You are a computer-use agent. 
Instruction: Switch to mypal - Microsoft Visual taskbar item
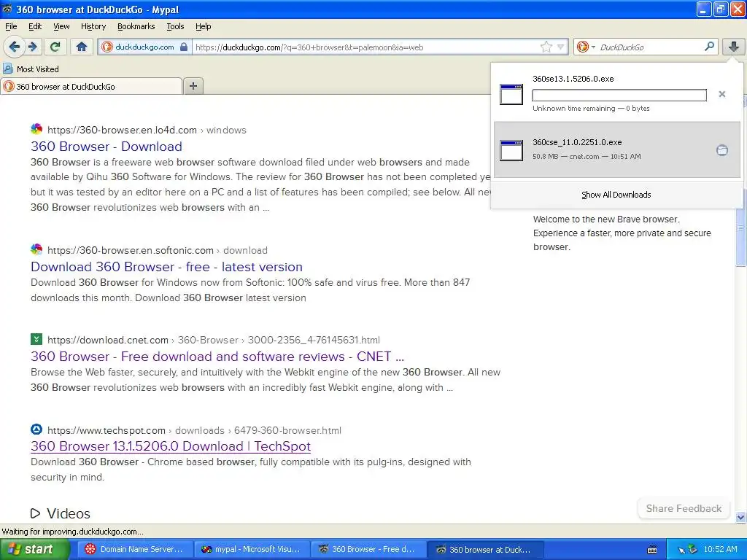pos(251,549)
